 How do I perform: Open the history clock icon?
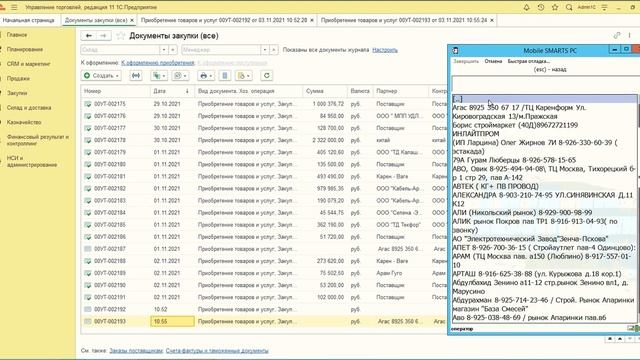pos(541,7)
